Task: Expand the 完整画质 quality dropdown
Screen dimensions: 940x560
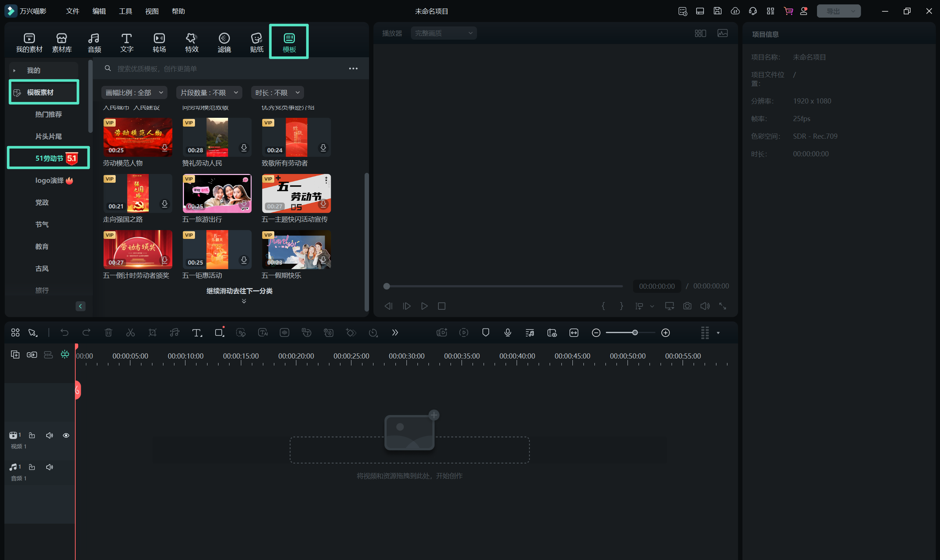Action: click(443, 33)
